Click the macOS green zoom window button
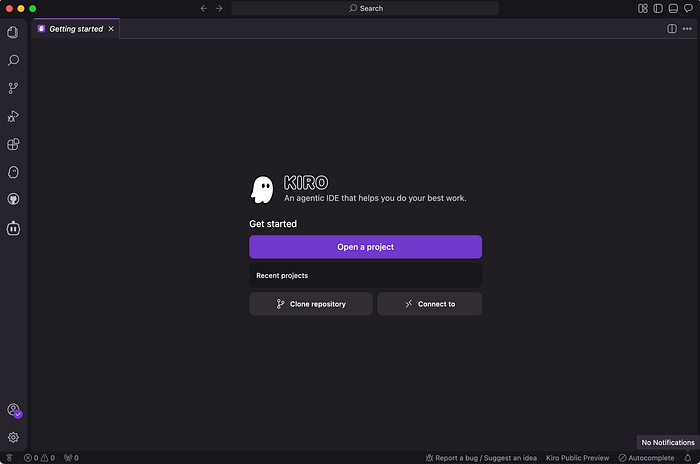 (33, 8)
